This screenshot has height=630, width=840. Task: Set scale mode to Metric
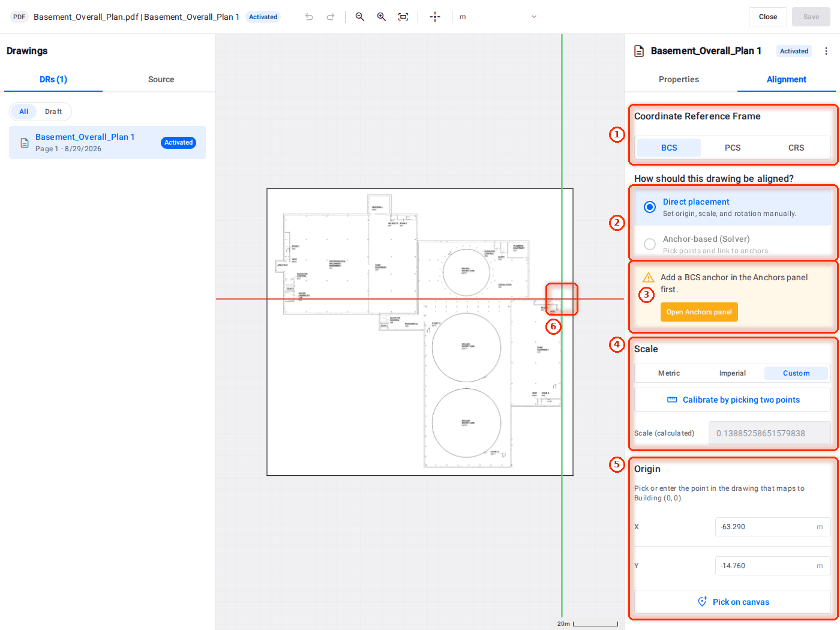(x=669, y=373)
